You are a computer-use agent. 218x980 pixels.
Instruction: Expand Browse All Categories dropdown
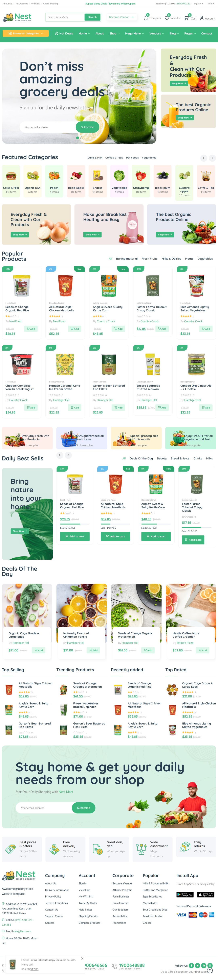pos(26,33)
